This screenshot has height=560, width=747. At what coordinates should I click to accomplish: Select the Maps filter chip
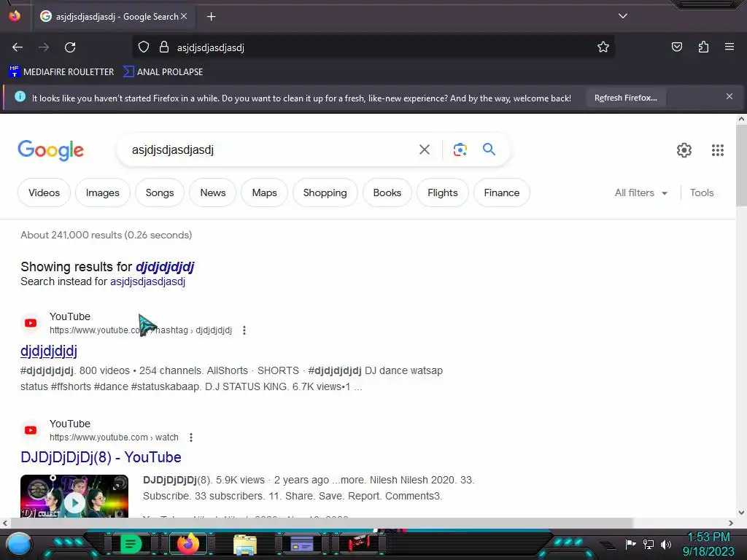(x=264, y=192)
